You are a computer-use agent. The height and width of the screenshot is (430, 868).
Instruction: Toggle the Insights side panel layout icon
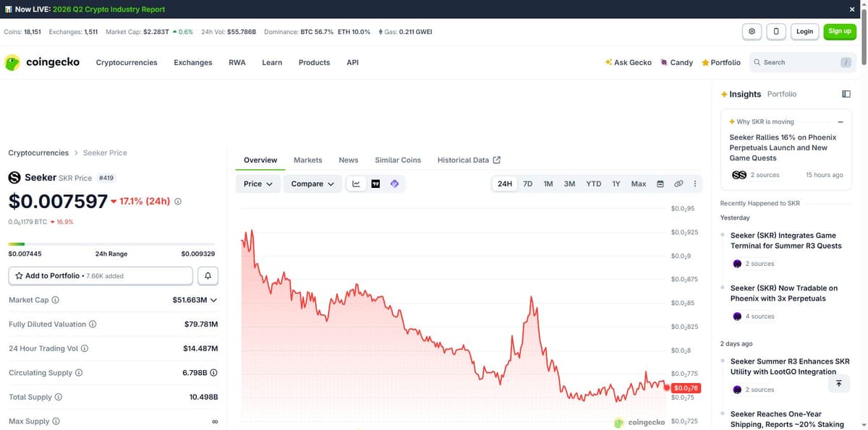click(846, 94)
